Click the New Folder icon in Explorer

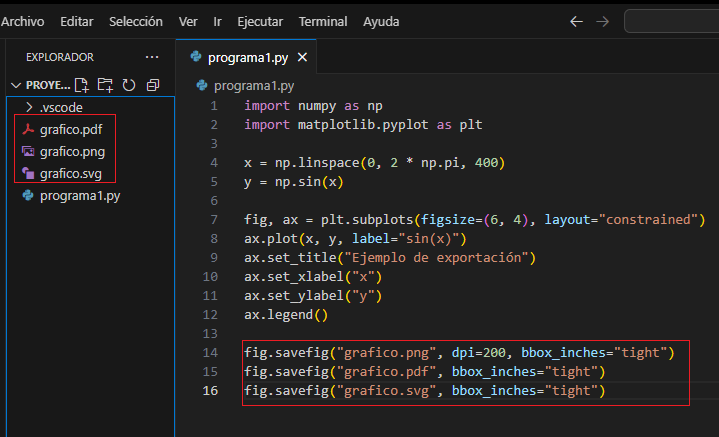(105, 85)
